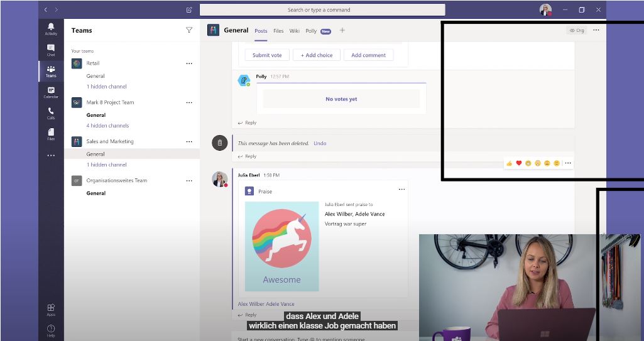Expand 4 hidden channels under Mark 8

107,126
